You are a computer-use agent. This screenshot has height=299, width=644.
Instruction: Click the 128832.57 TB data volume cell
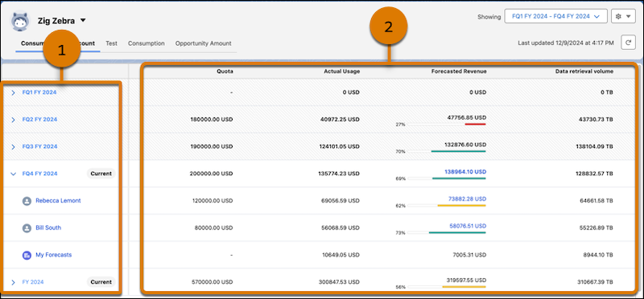tap(593, 174)
